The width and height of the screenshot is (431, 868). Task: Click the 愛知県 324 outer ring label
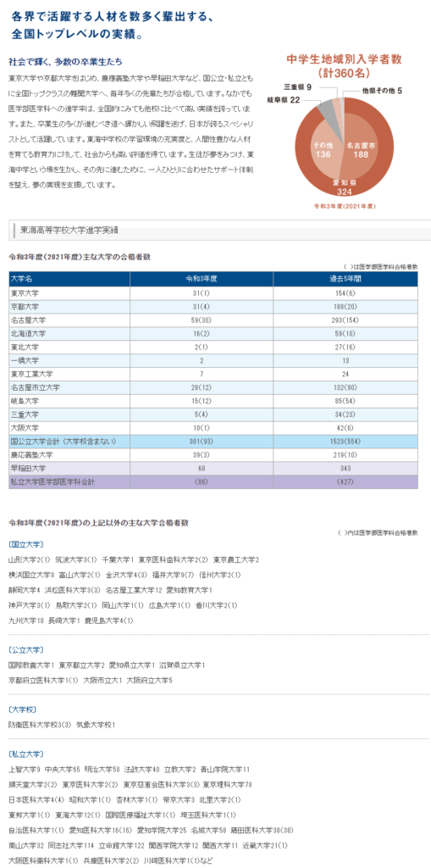(344, 186)
